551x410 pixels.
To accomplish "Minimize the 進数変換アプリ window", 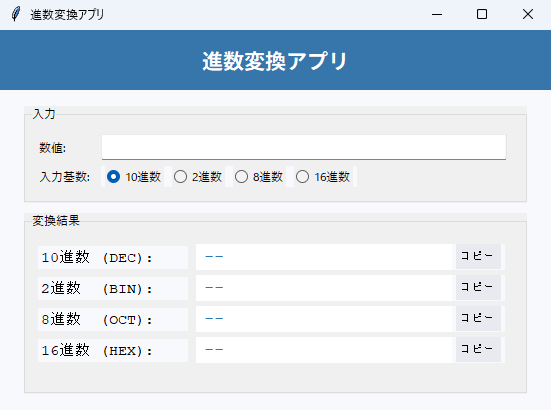I will coord(437,14).
